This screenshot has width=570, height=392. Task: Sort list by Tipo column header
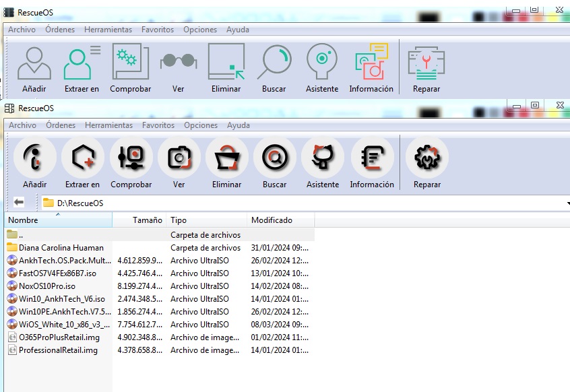tap(206, 220)
